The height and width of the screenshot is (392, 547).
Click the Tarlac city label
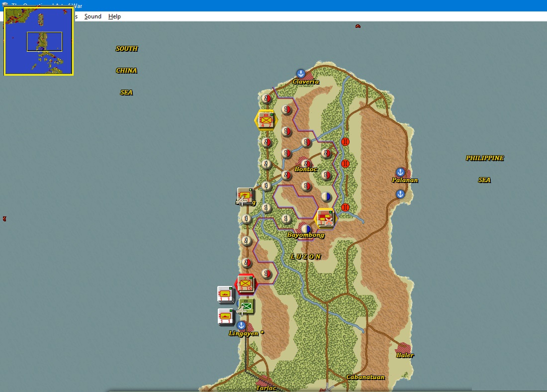coord(266,388)
